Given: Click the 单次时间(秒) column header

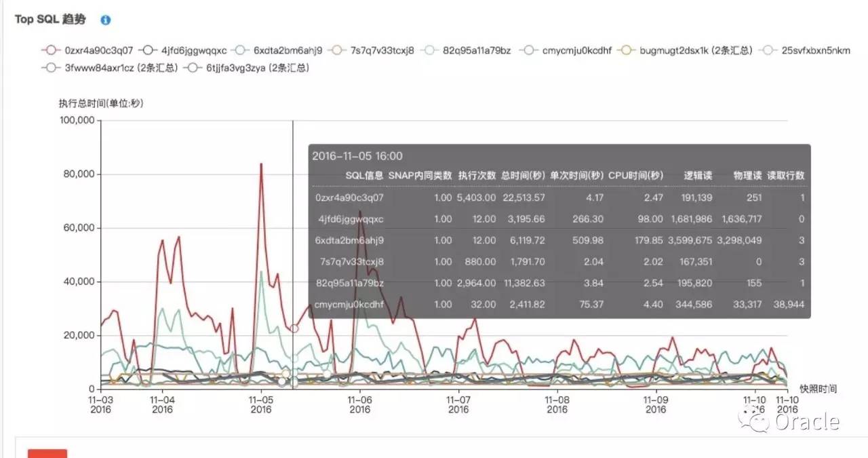Looking at the screenshot, I should (x=577, y=175).
